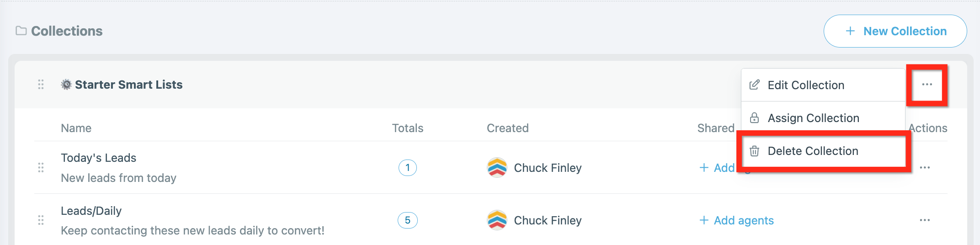Click Chuck Finley's avatar in Today's Leads row
This screenshot has height=245, width=980.
click(x=497, y=168)
